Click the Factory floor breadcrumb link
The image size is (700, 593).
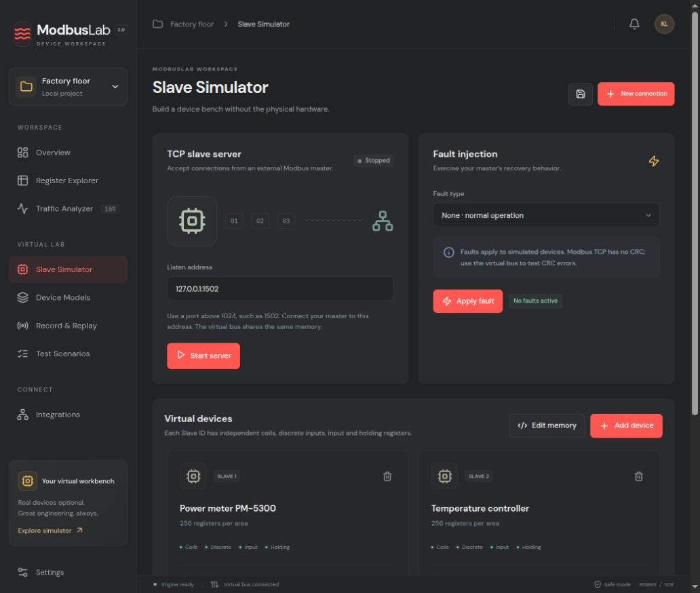[191, 24]
